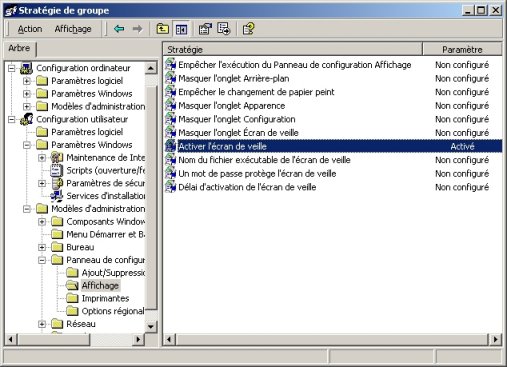Screen dimensions: 507x367
Task: Click the folder icon of Imprimantes
Action: pyautogui.click(x=72, y=298)
